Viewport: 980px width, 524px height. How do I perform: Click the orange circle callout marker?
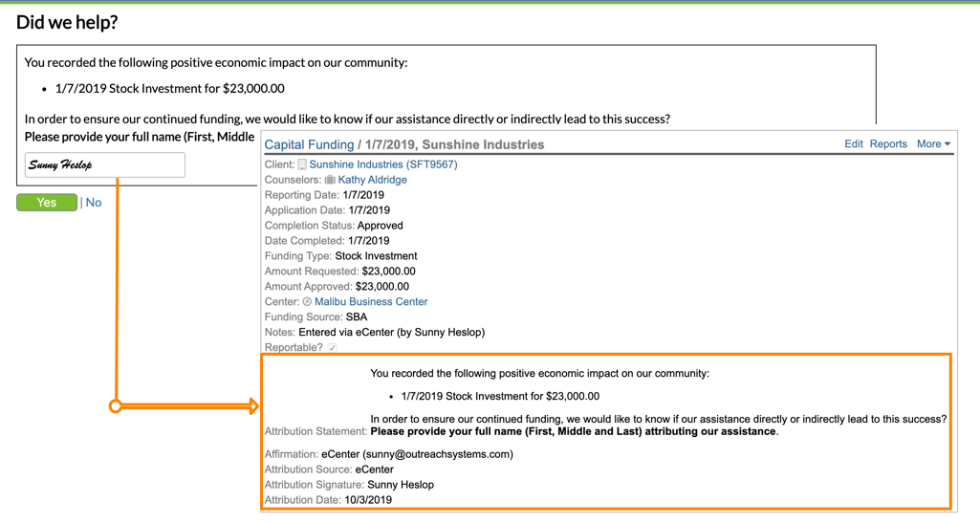[116, 406]
